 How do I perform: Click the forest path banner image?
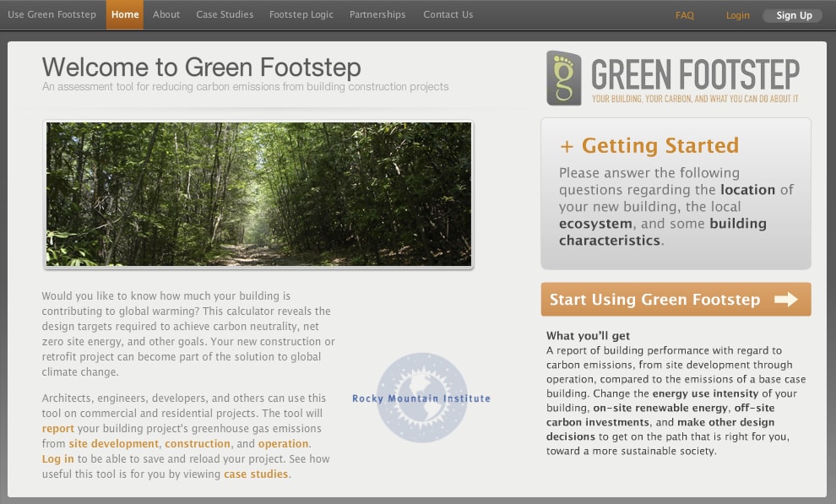point(258,194)
